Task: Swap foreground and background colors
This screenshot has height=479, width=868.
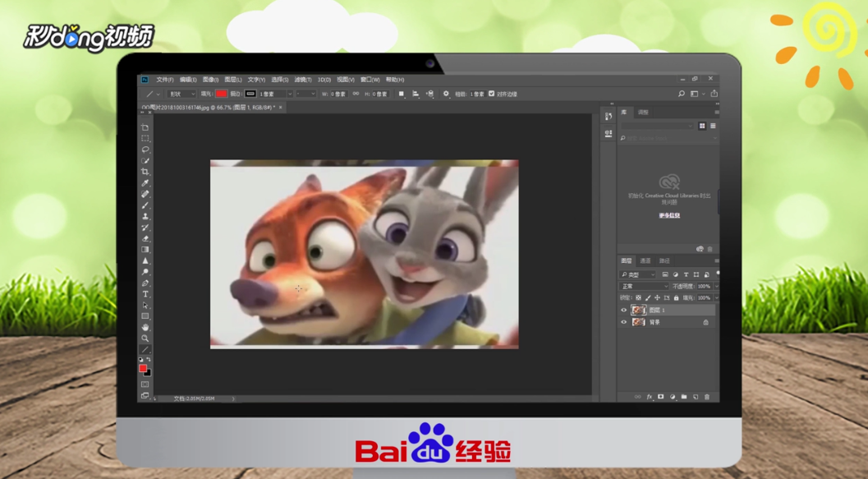Action: (149, 359)
